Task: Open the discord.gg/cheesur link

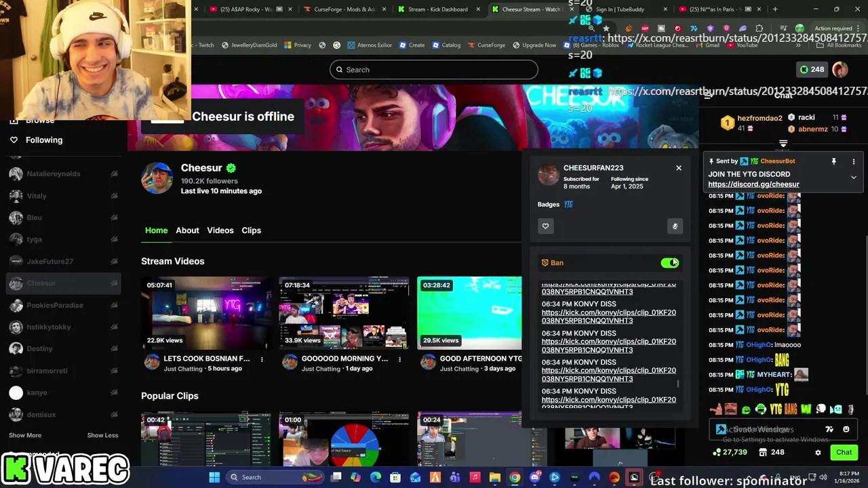Action: (753, 184)
